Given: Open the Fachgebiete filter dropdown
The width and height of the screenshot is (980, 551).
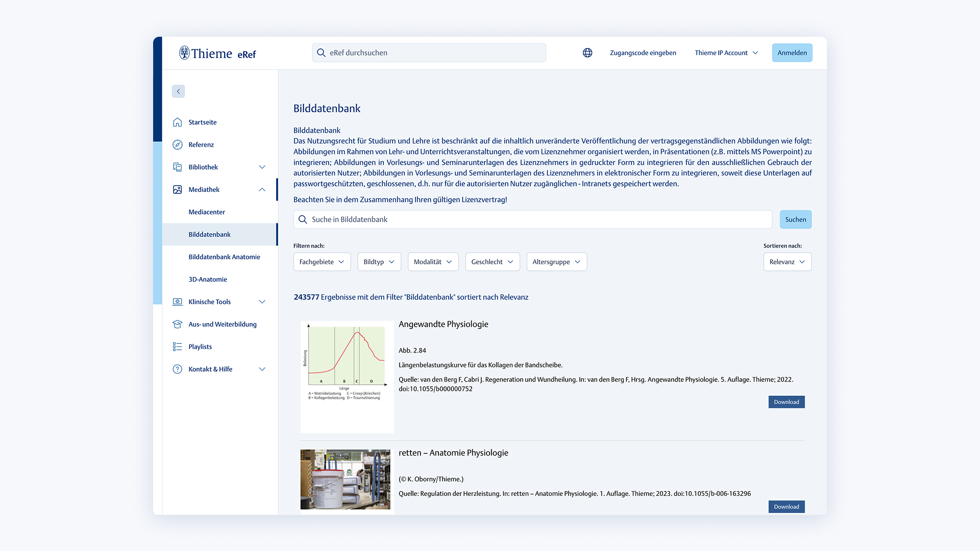Looking at the screenshot, I should (322, 262).
